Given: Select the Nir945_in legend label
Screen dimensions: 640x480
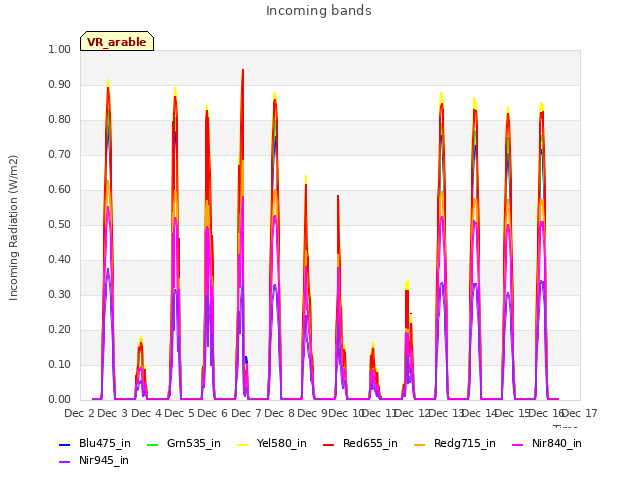Looking at the screenshot, I should (x=104, y=460).
